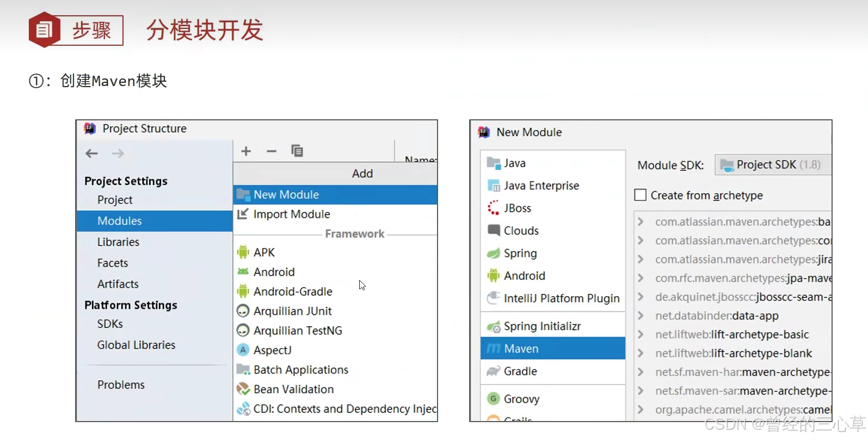Image resolution: width=868 pixels, height=439 pixels.
Task: Click the Spring leaf icon
Action: pyautogui.click(x=494, y=253)
